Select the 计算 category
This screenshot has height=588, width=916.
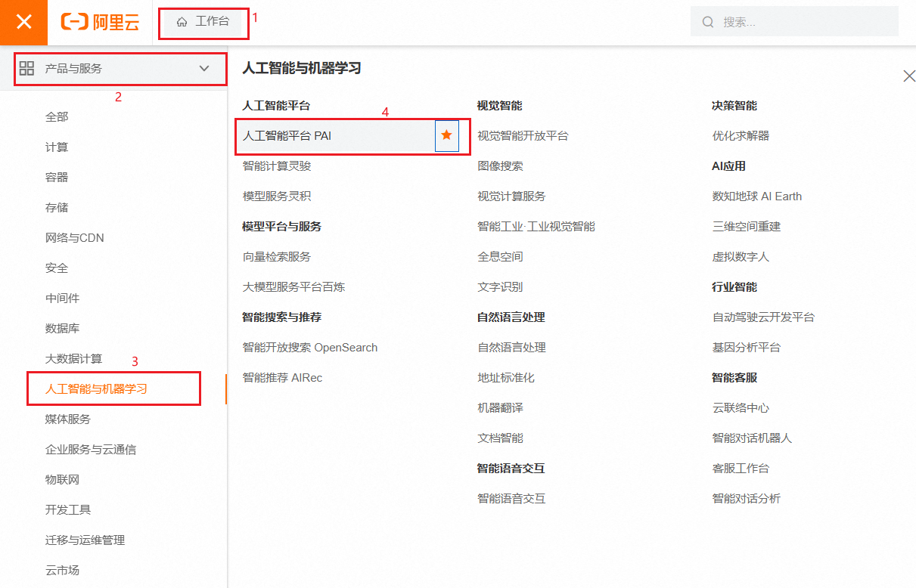click(x=57, y=147)
